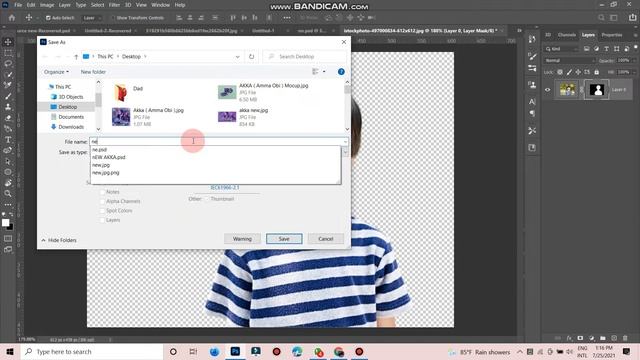640x360 pixels.
Task: Lock all lock icon in Layers panel
Action: (596, 72)
